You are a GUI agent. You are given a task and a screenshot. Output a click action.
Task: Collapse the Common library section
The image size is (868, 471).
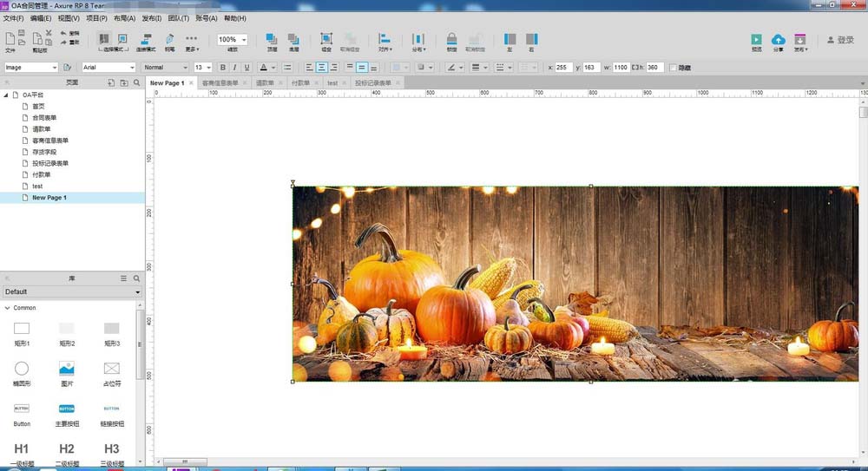click(8, 308)
